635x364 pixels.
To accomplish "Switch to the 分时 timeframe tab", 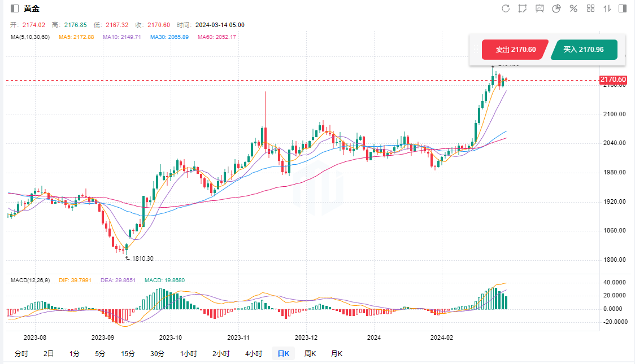I will (21, 354).
